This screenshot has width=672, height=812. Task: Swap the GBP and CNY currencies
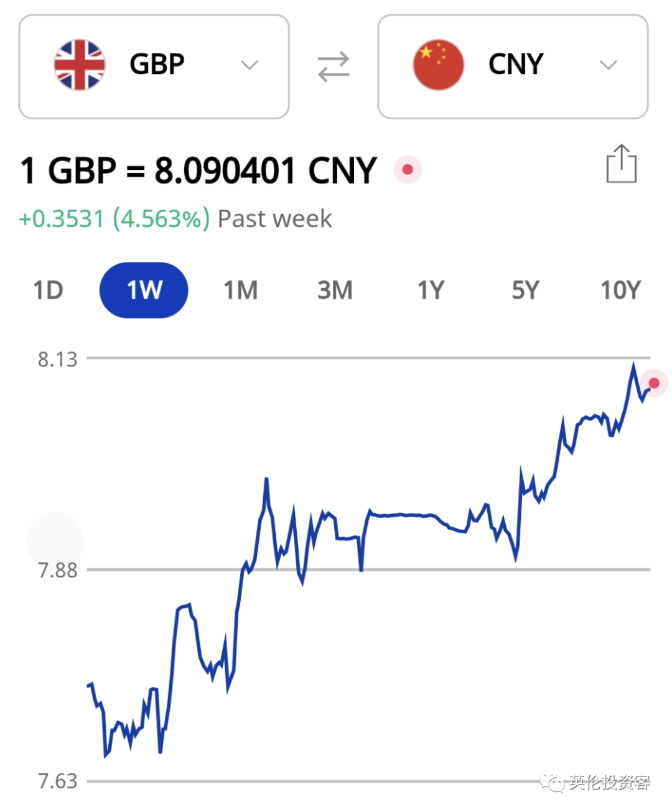(334, 67)
